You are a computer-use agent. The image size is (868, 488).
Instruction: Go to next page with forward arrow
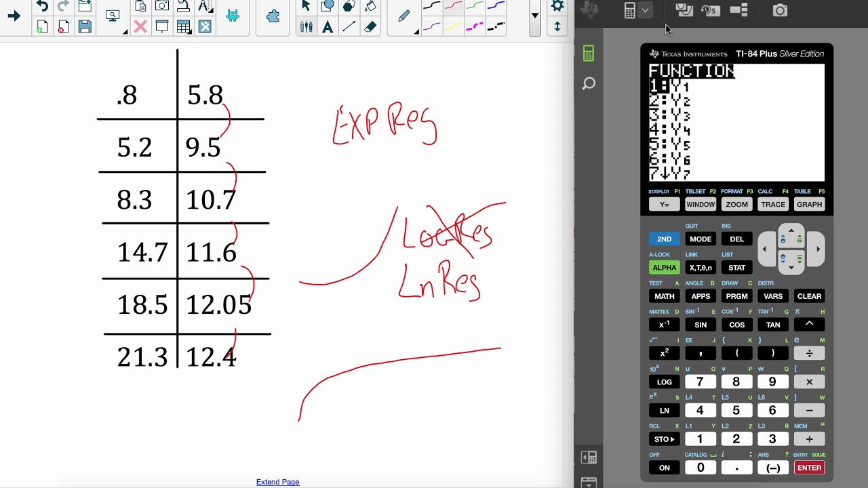(14, 16)
